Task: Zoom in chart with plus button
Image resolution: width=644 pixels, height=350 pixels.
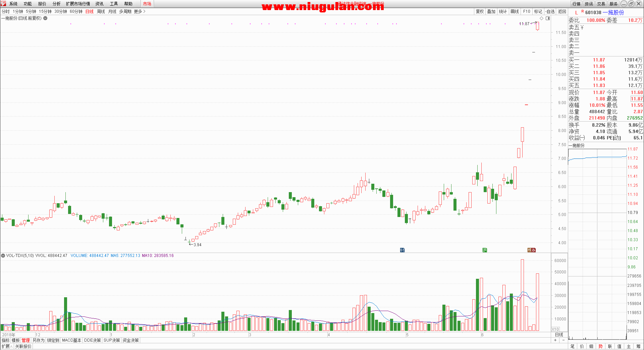Action: (x=555, y=340)
